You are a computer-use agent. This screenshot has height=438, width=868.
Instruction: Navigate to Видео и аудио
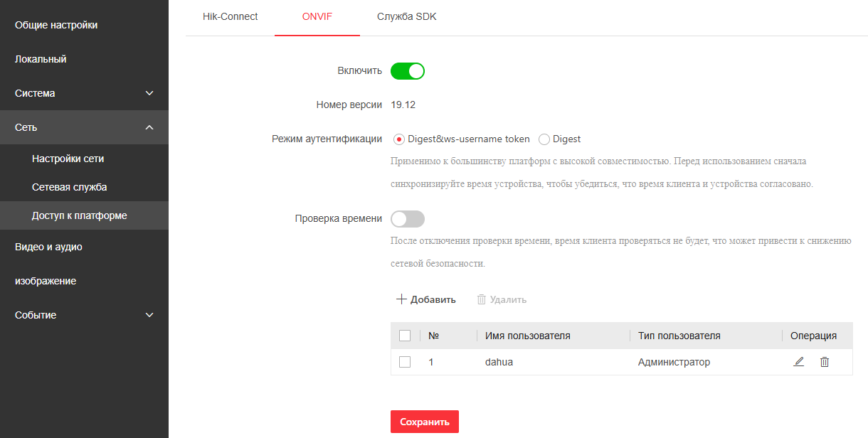(48, 247)
